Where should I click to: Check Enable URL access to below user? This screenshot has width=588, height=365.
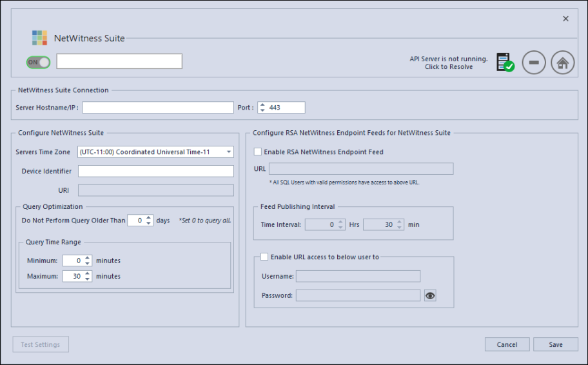[264, 257]
